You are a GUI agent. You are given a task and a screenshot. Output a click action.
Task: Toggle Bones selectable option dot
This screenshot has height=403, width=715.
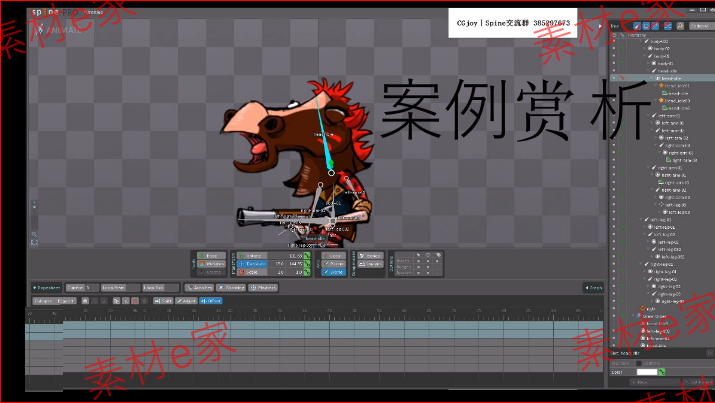[x=418, y=261]
